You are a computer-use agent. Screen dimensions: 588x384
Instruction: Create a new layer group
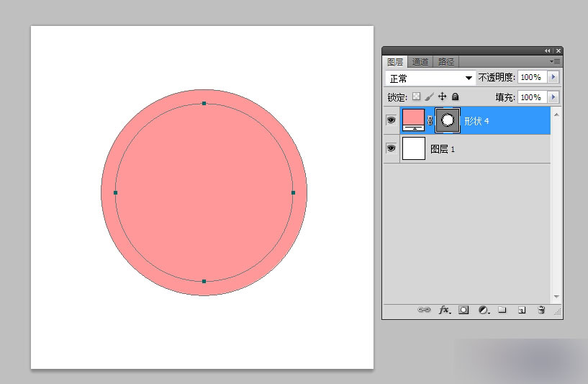click(x=502, y=310)
